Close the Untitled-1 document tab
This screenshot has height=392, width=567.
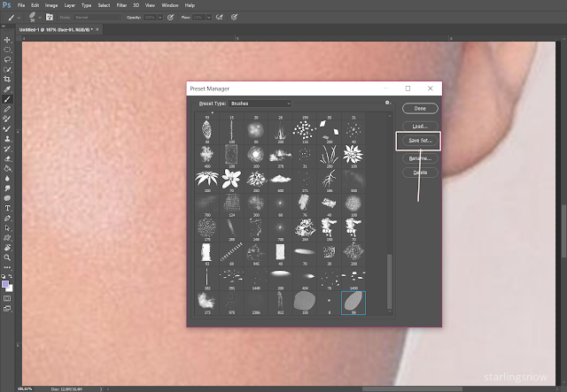[97, 29]
